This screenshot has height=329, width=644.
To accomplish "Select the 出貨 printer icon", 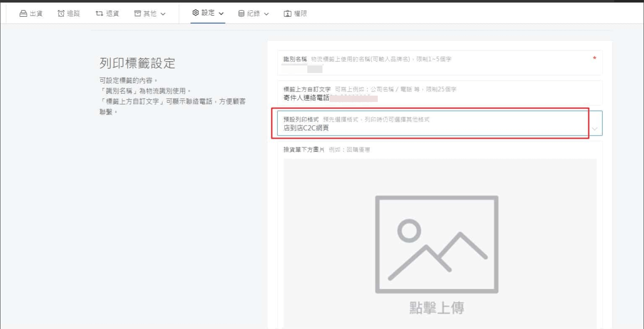I will click(23, 13).
